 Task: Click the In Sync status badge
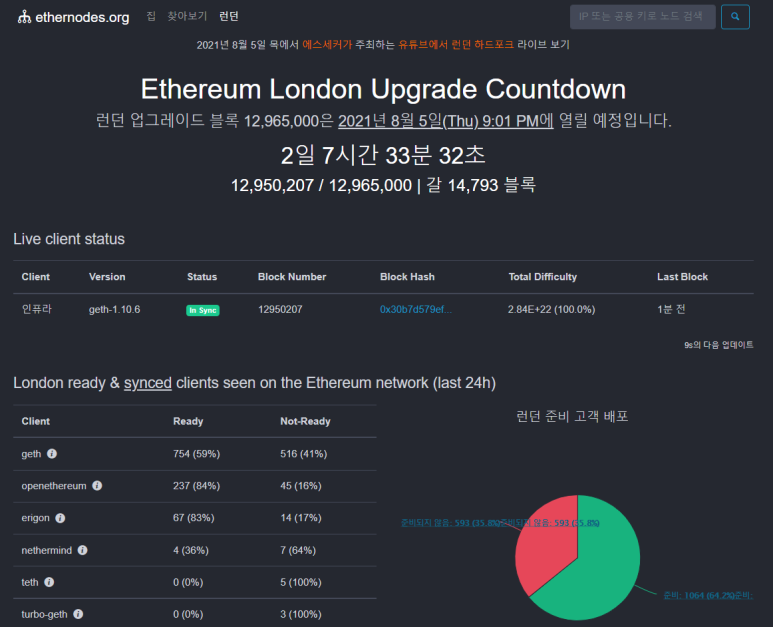coord(203,310)
